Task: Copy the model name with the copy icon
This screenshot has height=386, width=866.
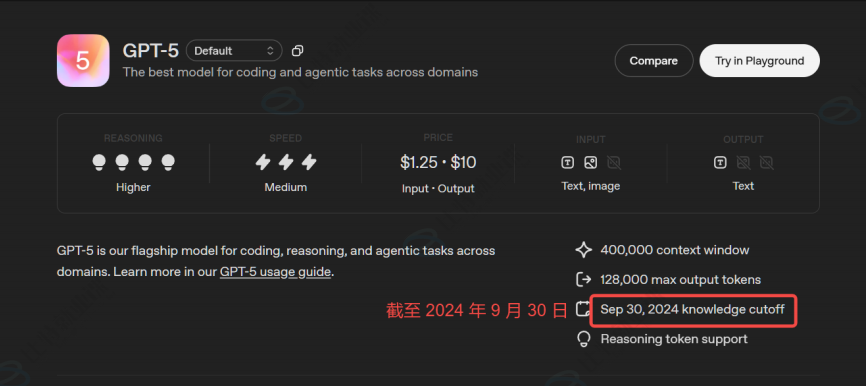Action: (x=297, y=51)
